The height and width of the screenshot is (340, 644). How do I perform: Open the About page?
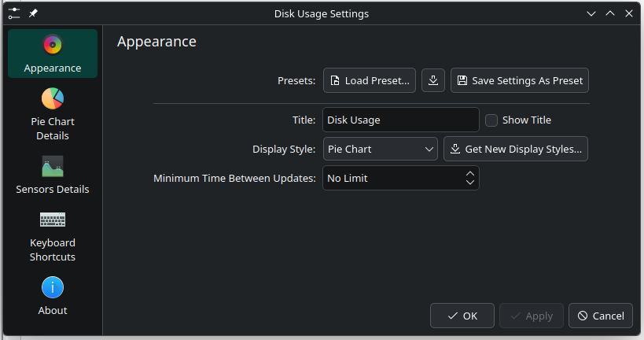point(53,296)
